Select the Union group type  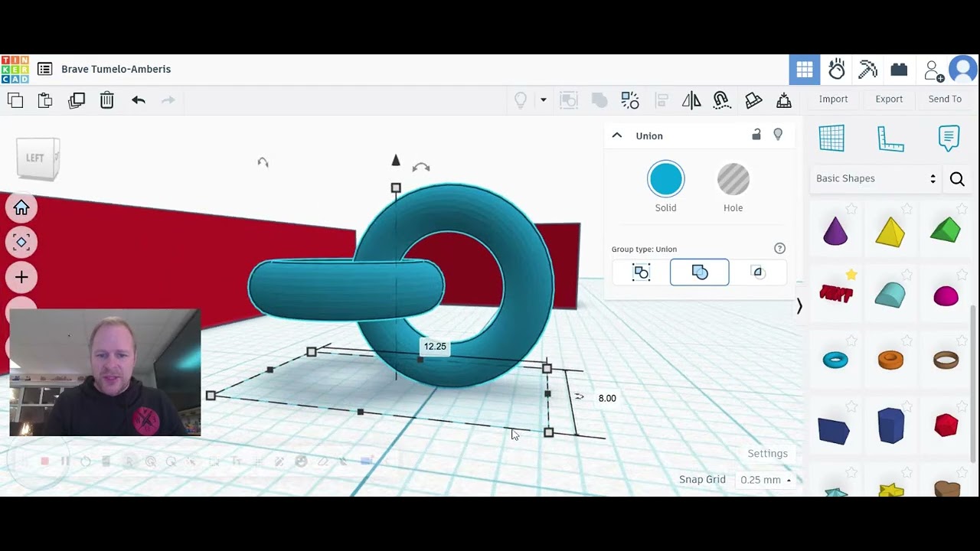pyautogui.click(x=700, y=272)
